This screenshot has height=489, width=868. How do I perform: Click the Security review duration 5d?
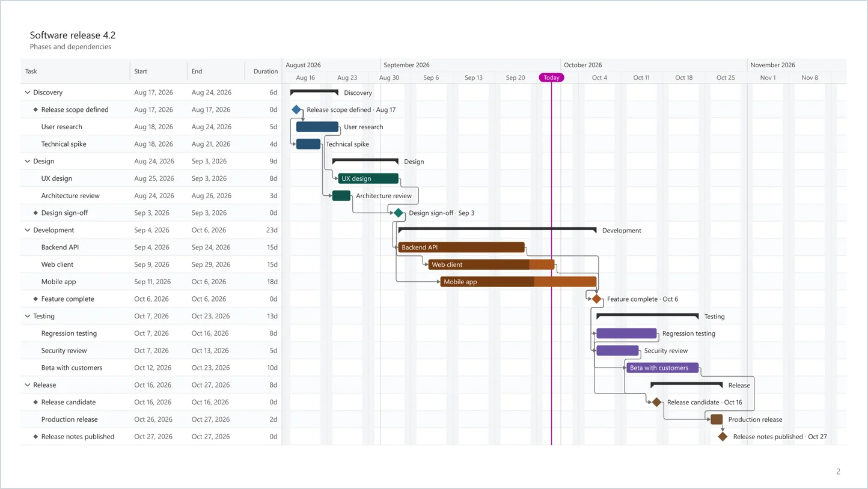pyautogui.click(x=274, y=351)
